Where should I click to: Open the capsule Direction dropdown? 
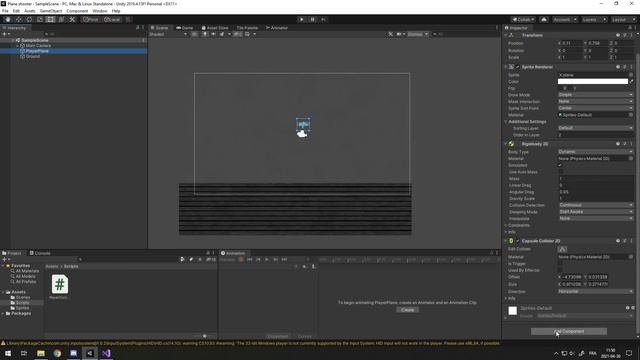click(596, 291)
